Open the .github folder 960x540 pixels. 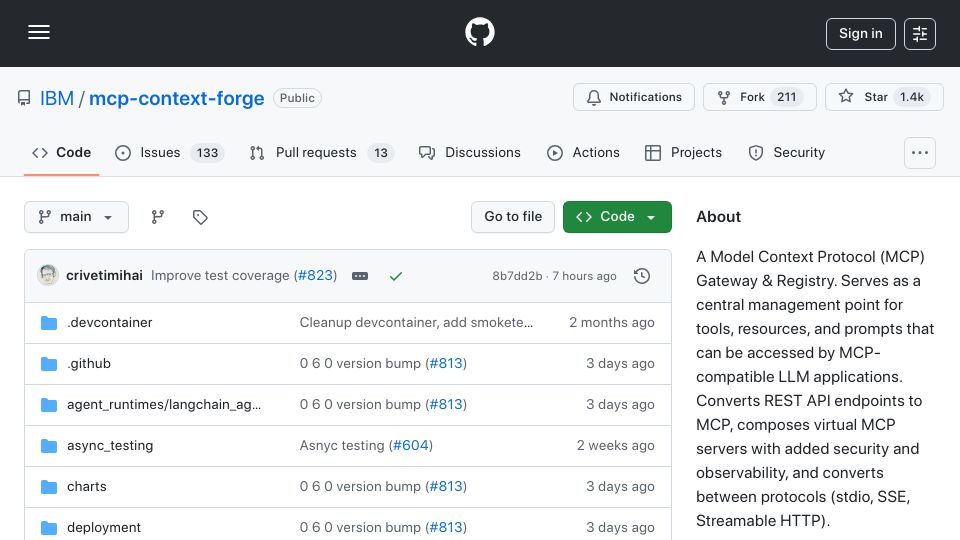tap(89, 364)
